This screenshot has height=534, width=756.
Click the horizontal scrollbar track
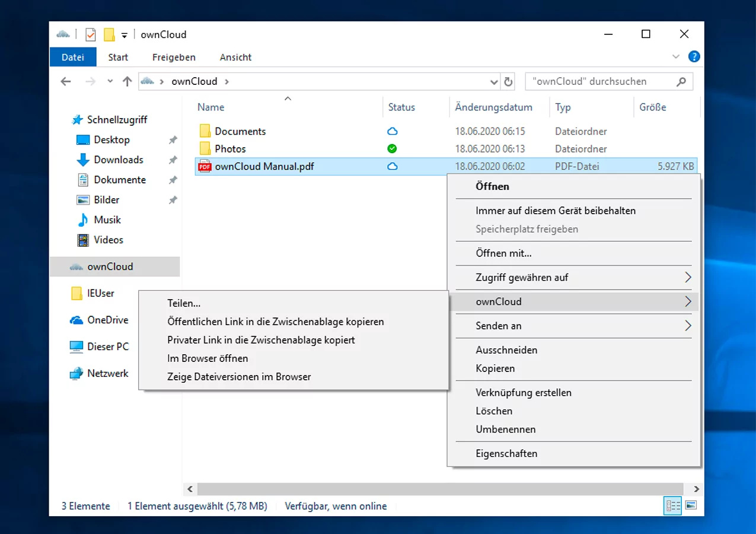click(x=439, y=490)
